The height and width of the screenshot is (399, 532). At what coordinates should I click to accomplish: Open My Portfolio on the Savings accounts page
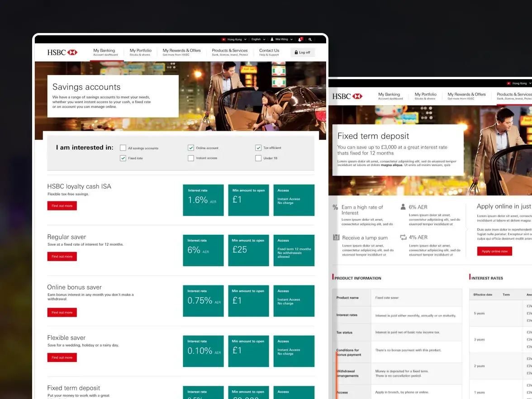click(x=140, y=52)
